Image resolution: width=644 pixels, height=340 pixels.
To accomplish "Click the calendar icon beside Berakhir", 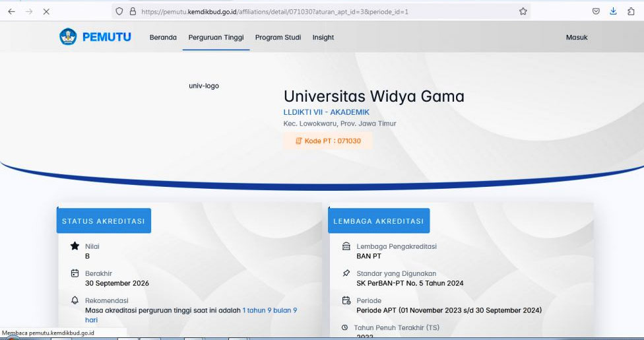I will tap(75, 273).
